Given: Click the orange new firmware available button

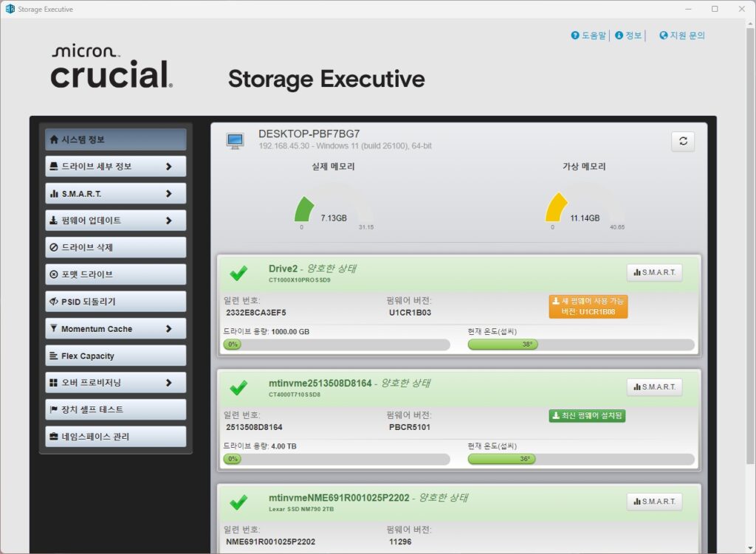Looking at the screenshot, I should [x=588, y=306].
